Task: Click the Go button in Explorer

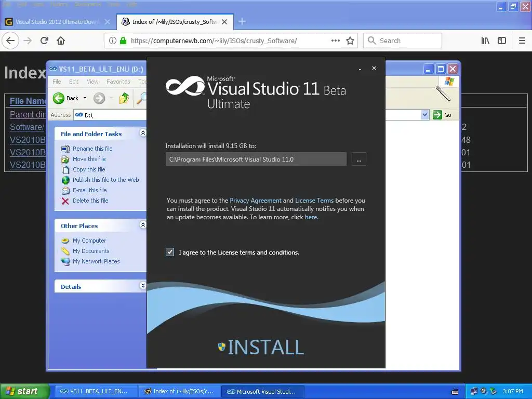Action: [442, 115]
